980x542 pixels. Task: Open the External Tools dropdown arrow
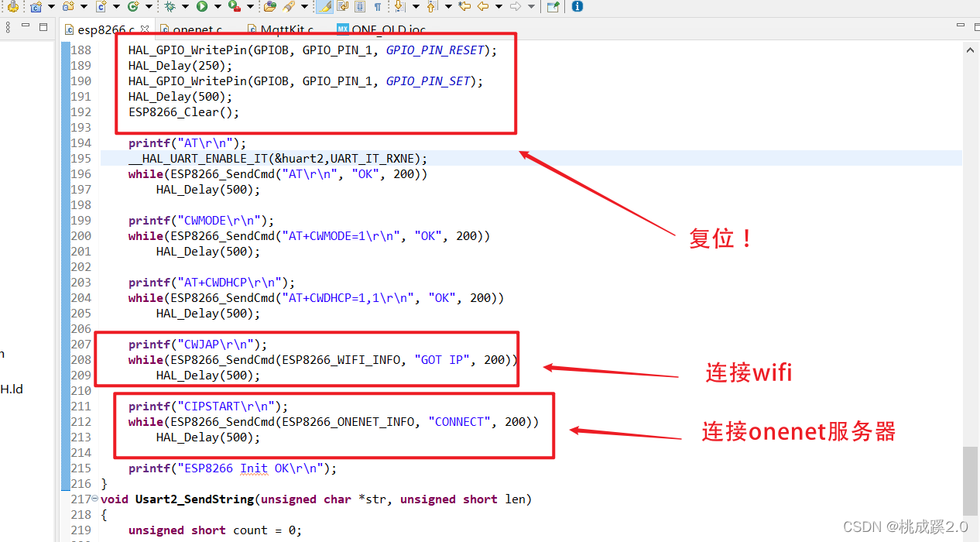click(x=250, y=6)
